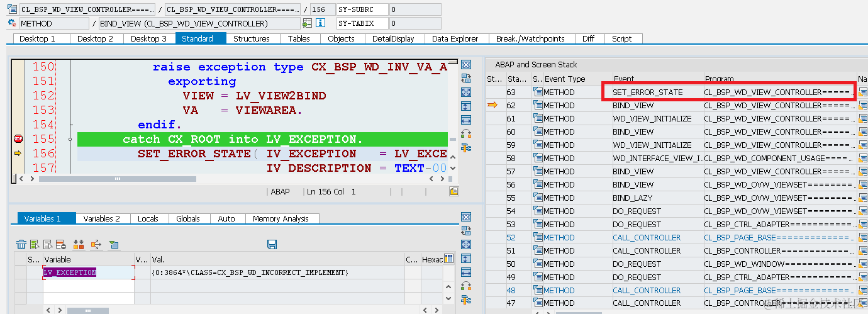Click the line number 156 field
The height and width of the screenshot is (314, 868).
point(322,9)
